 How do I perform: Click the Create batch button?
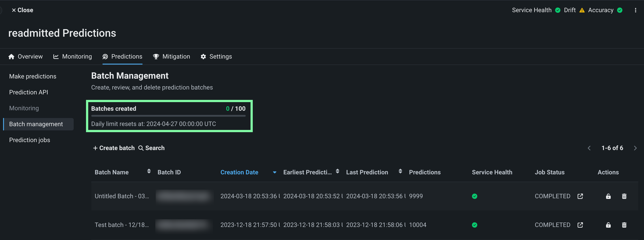(x=114, y=148)
